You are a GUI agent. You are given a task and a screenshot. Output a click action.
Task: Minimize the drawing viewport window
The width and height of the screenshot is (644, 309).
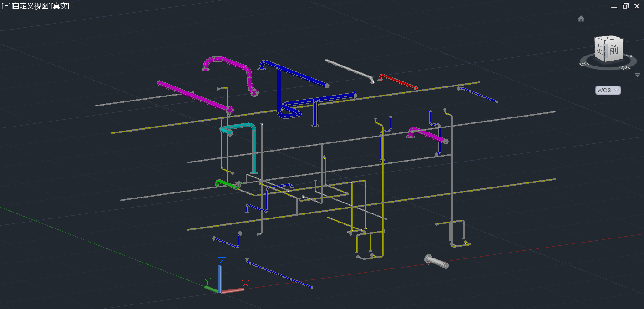point(614,6)
